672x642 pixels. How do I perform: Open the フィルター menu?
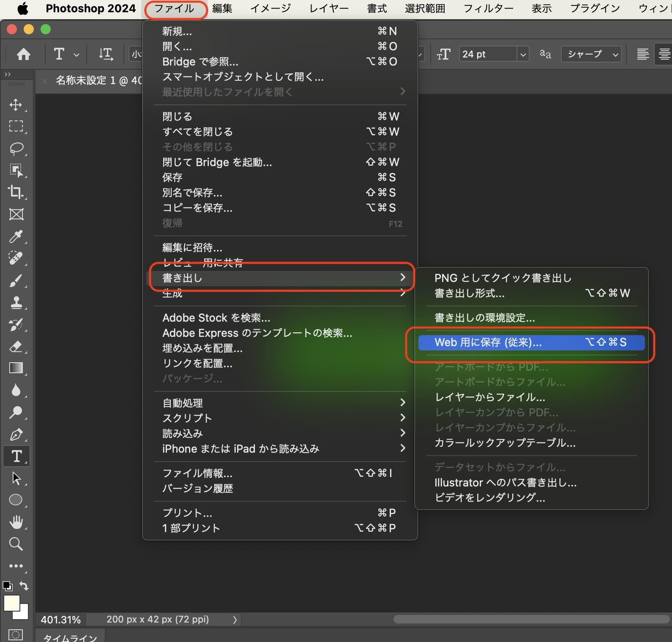point(488,8)
